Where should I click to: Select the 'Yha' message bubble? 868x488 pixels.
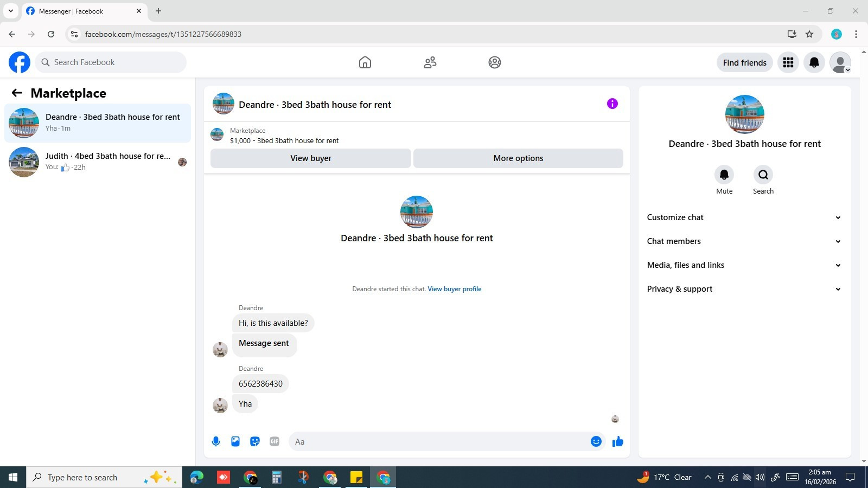[x=245, y=404]
